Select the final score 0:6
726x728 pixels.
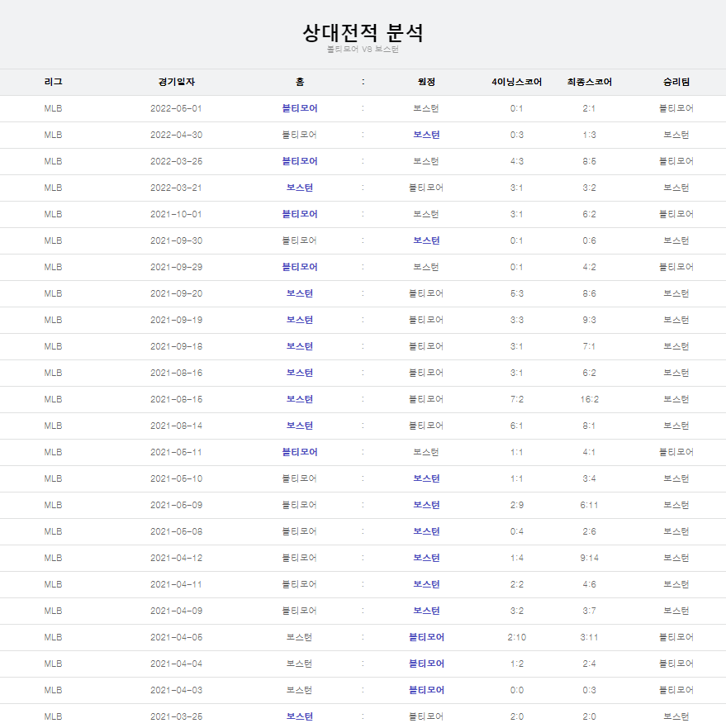pos(590,241)
